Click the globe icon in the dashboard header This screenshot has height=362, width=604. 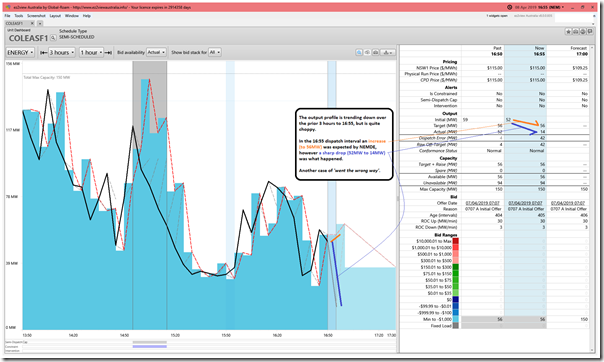pyautogui.click(x=582, y=32)
